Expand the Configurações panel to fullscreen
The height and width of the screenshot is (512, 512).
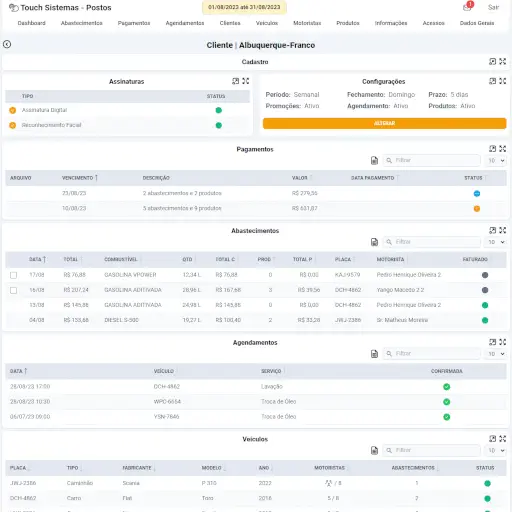pyautogui.click(x=502, y=81)
